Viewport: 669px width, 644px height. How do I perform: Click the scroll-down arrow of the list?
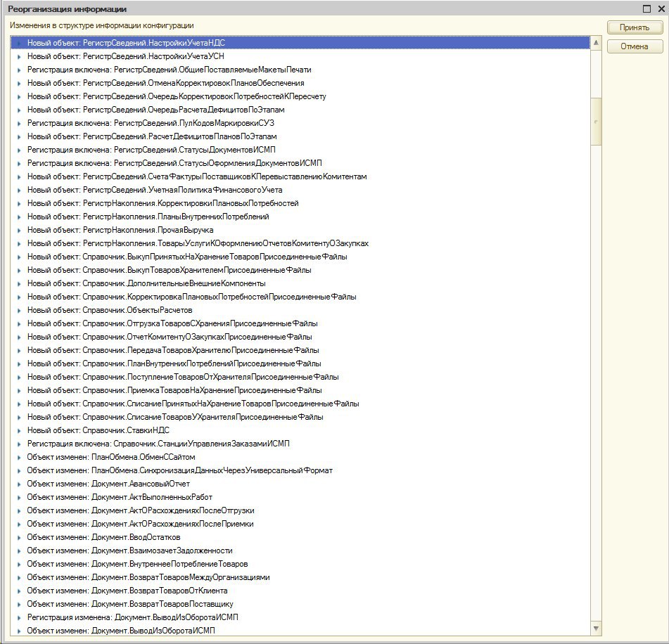pos(596,628)
